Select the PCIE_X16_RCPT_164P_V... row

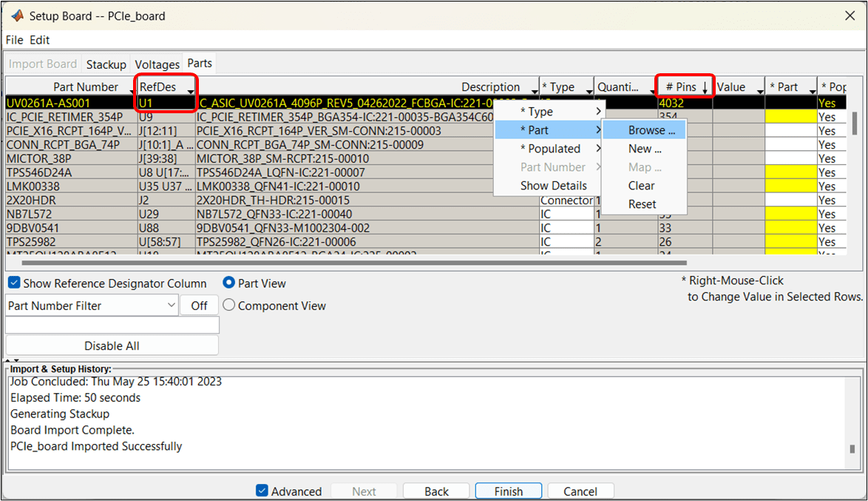(425, 130)
